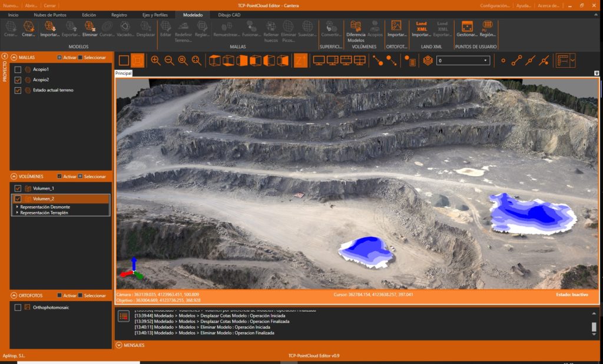Switch to the Dibujo CAD tab
This screenshot has width=603, height=364.
click(230, 15)
